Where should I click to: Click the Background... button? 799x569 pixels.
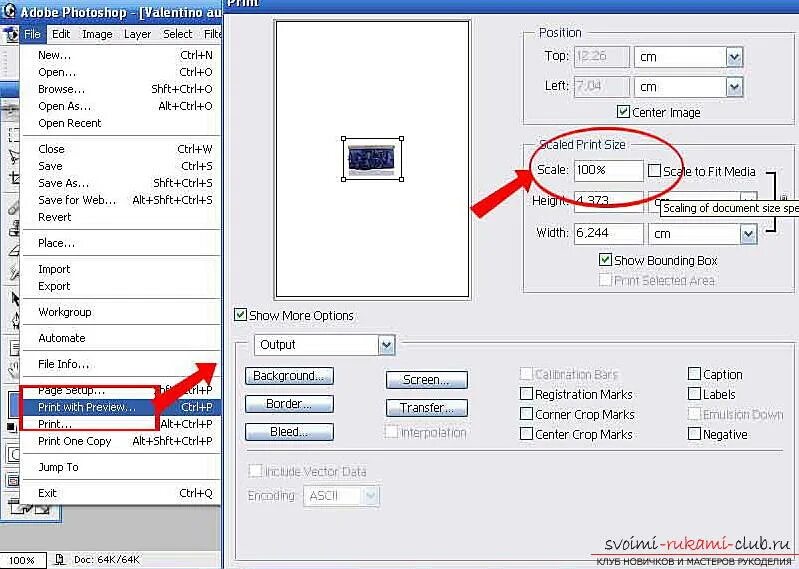[x=289, y=376]
